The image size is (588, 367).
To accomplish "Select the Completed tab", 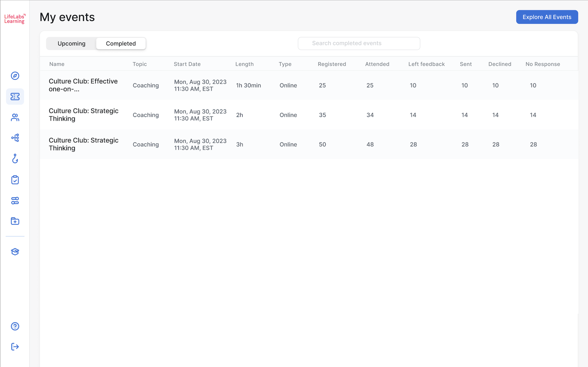I will 121,43.
